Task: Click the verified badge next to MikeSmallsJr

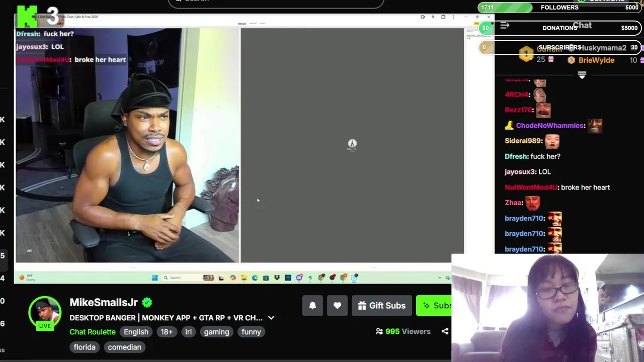Action: (147, 302)
